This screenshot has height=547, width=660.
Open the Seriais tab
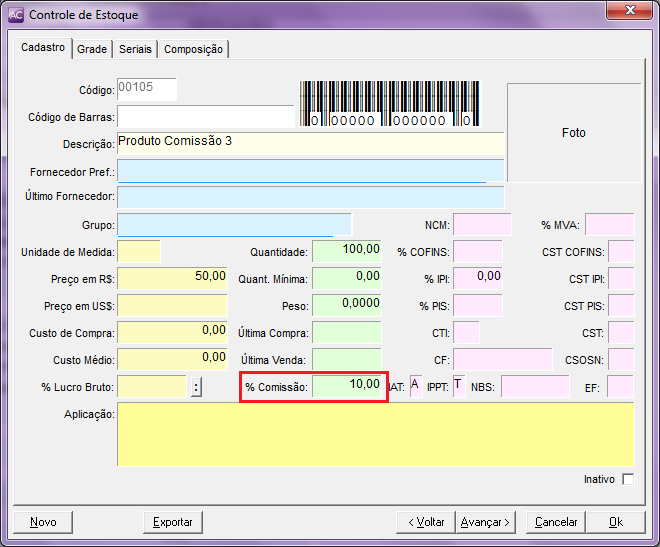(135, 49)
